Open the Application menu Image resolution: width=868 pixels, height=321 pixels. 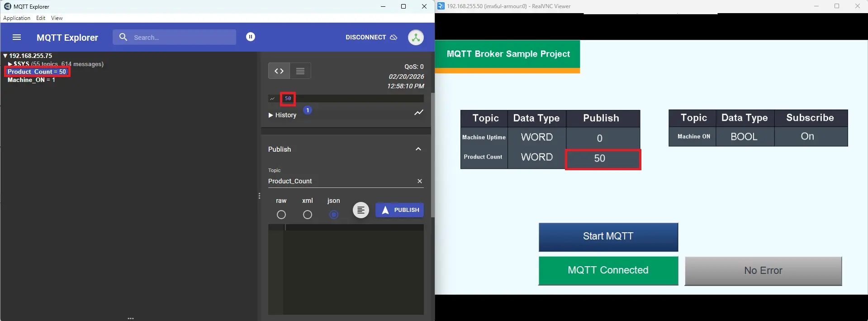(x=17, y=18)
